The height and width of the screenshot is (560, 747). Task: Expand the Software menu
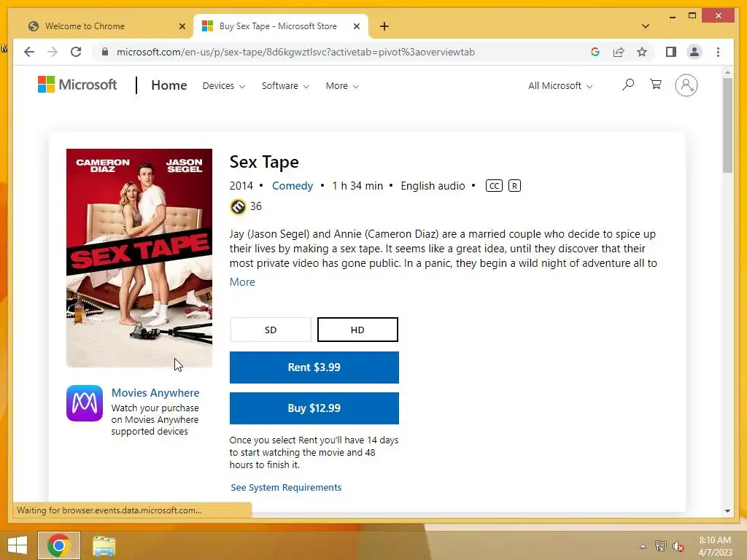tap(285, 86)
